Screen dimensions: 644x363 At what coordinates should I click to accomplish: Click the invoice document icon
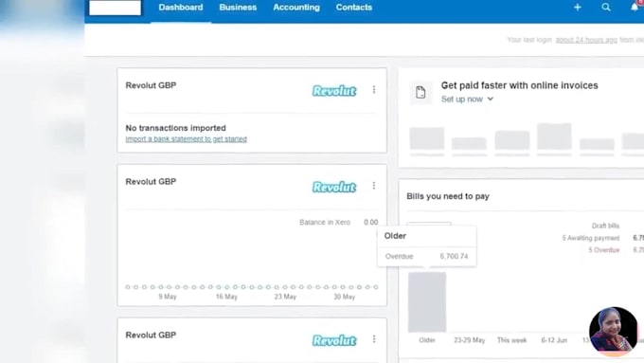tap(420, 92)
